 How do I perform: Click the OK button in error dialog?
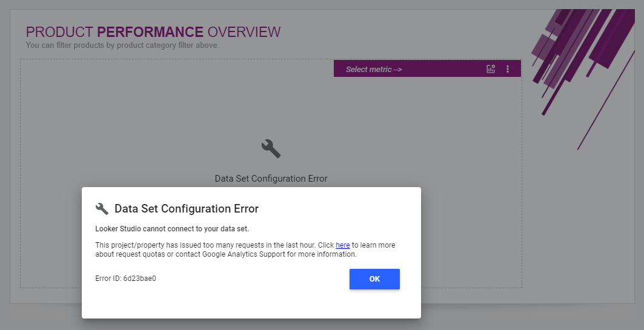374,279
